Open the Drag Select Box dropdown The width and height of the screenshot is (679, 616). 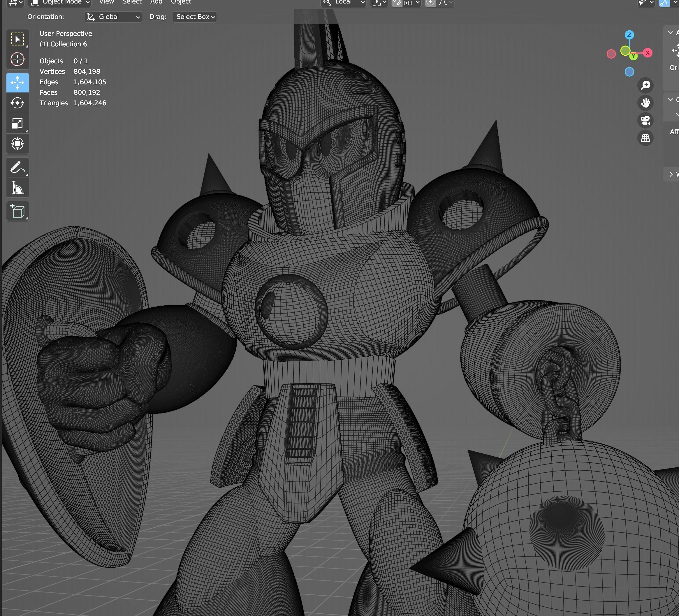pyautogui.click(x=194, y=17)
